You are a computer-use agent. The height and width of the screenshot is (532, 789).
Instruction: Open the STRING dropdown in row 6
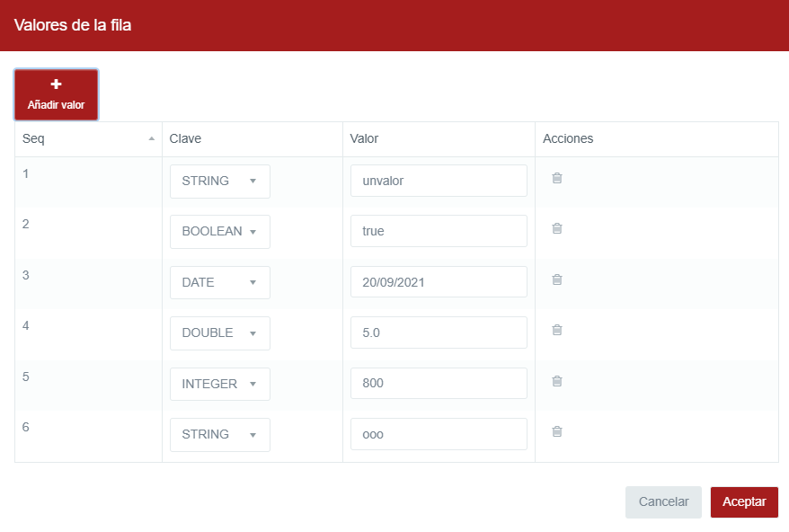220,435
